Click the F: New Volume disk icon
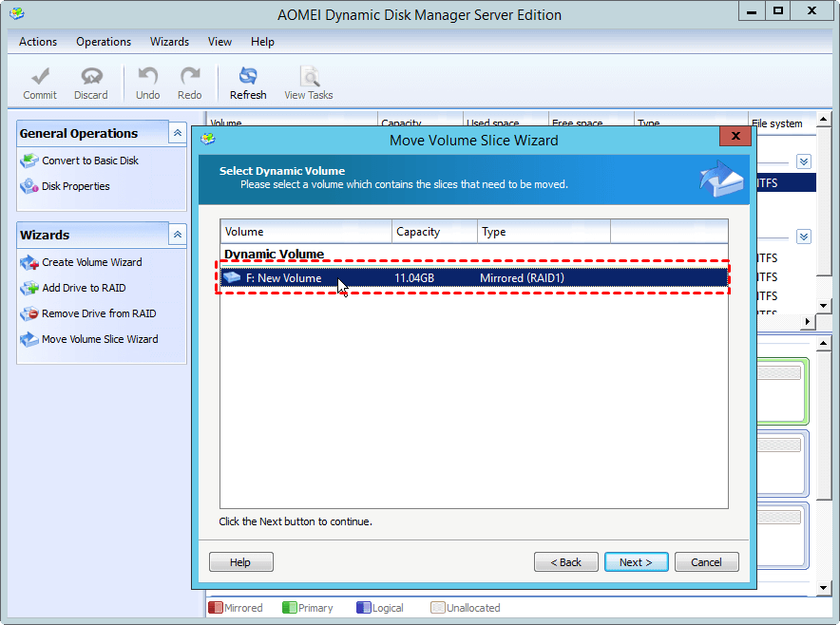Screen dimensions: 840x625 tap(232, 277)
